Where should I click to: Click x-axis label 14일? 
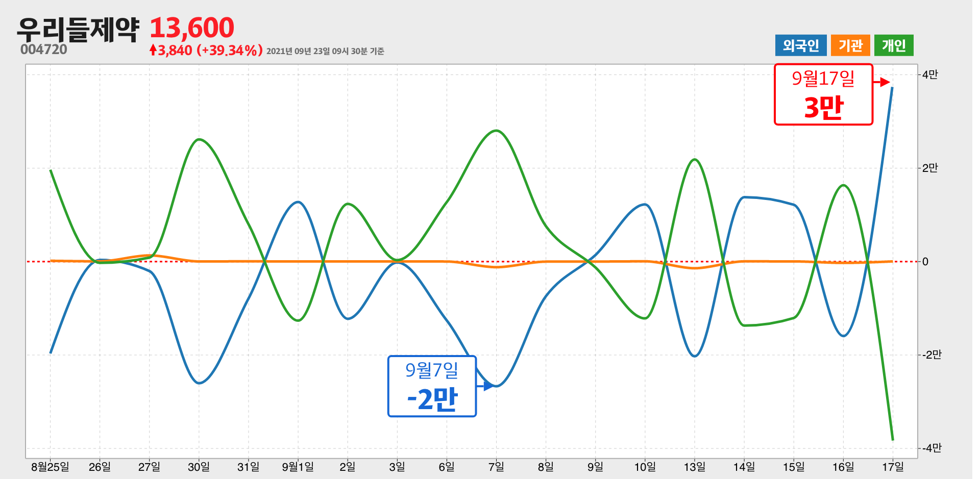tap(744, 467)
